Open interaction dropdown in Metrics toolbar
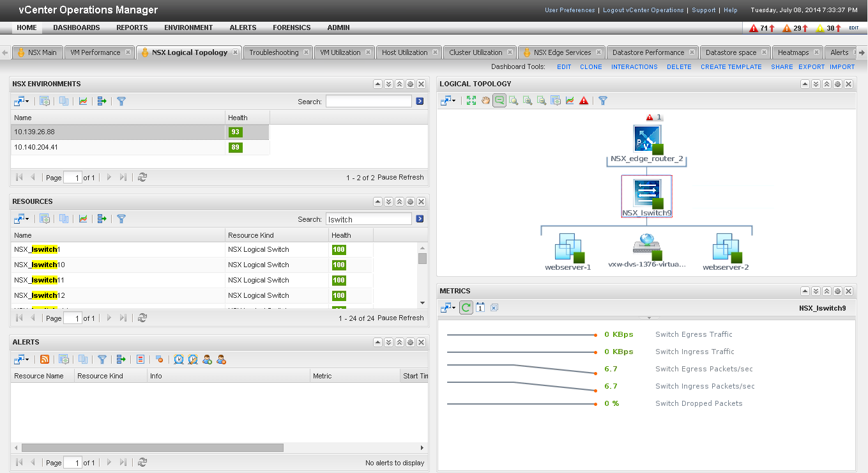This screenshot has width=868, height=473. 448,307
